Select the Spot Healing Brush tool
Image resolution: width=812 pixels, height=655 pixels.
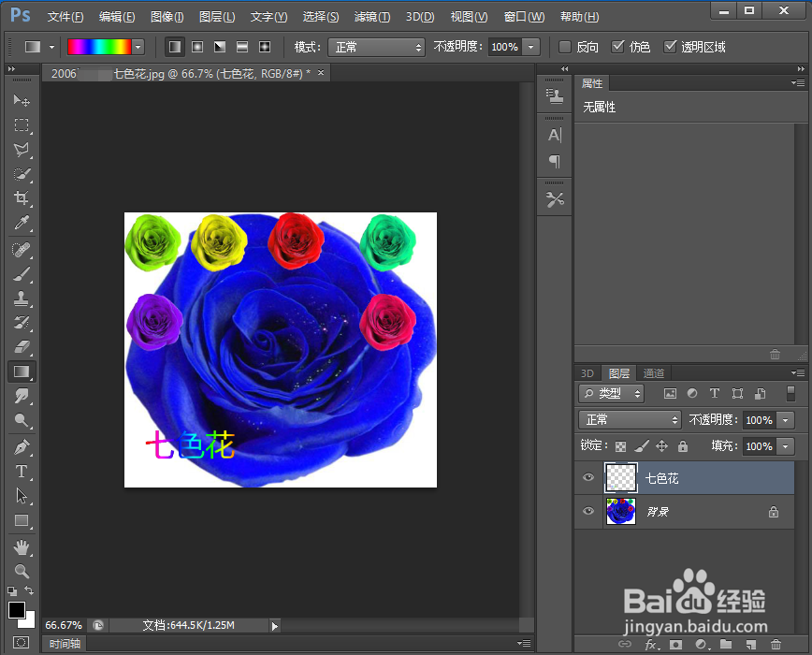[22, 250]
